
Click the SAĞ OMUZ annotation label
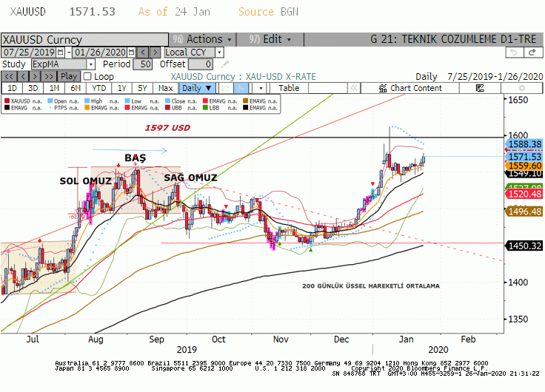[x=190, y=178]
